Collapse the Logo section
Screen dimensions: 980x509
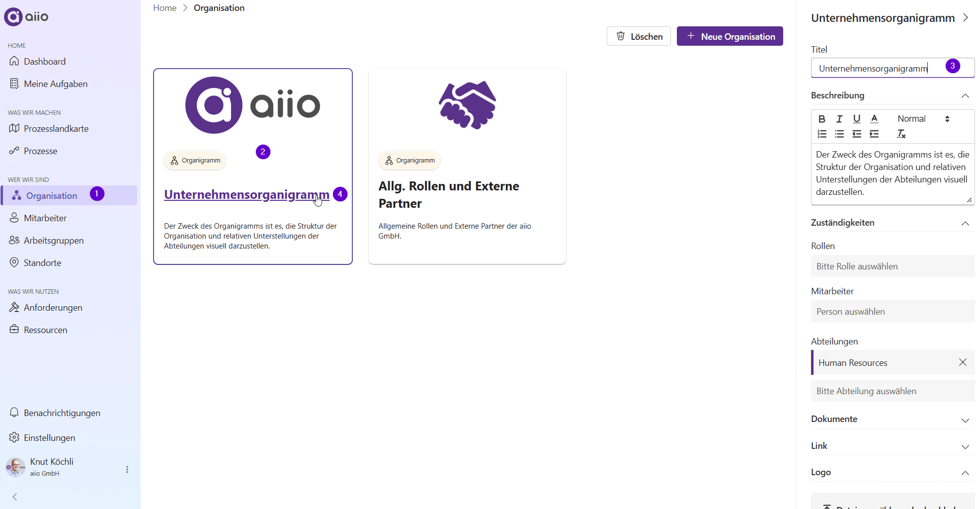click(x=965, y=473)
